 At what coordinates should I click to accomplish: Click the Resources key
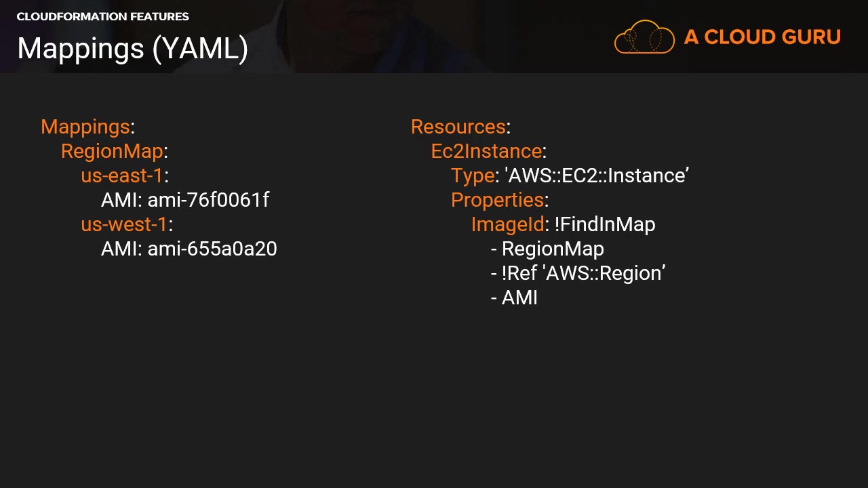click(x=458, y=127)
